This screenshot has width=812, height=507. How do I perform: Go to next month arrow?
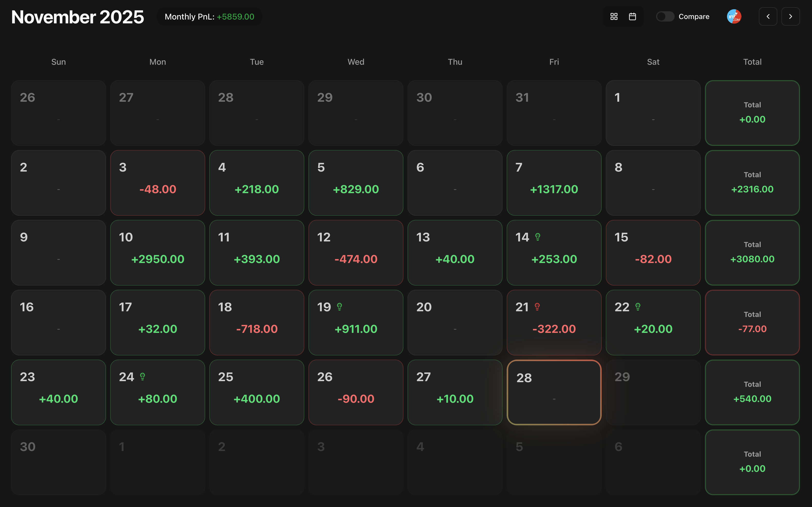click(790, 16)
